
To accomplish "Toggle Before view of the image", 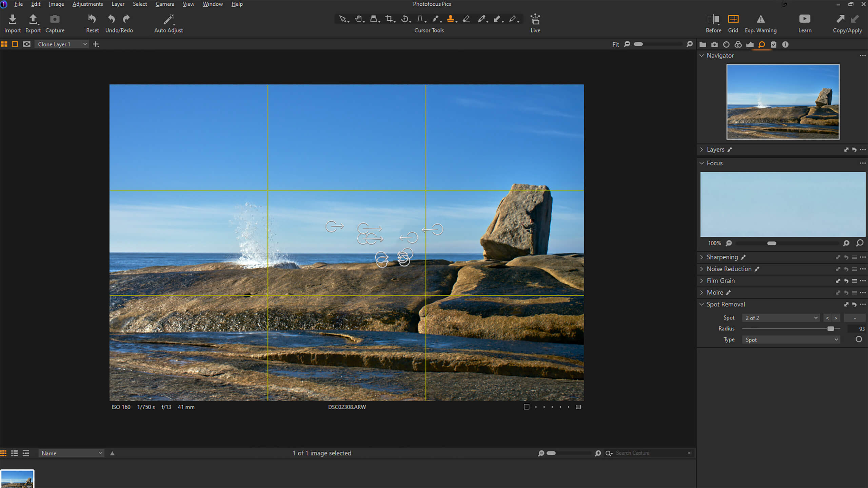I will pyautogui.click(x=713, y=19).
